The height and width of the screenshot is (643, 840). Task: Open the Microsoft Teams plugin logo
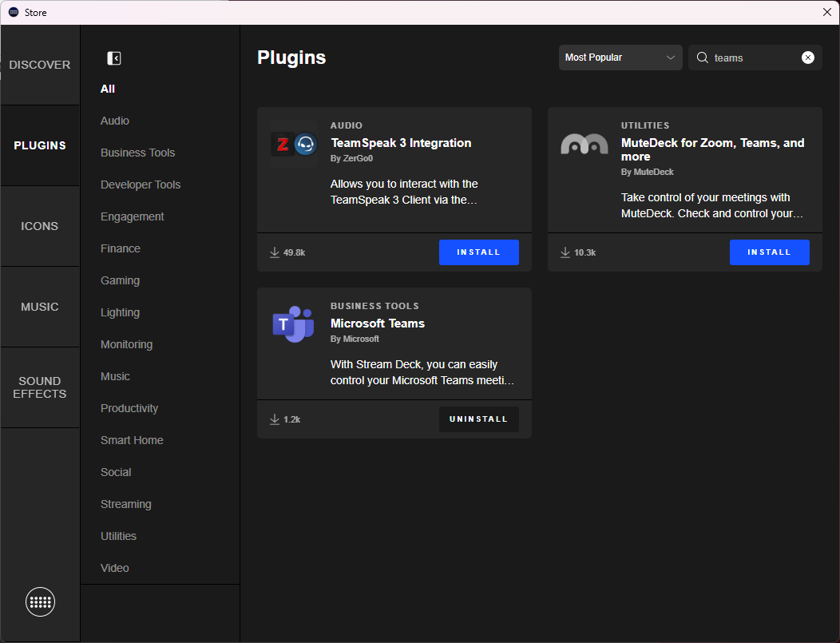293,324
